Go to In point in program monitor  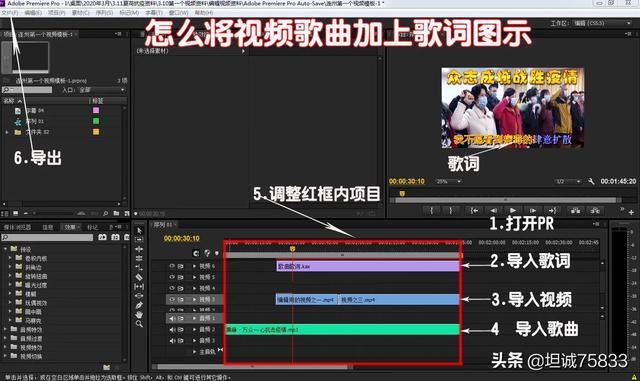click(473, 211)
